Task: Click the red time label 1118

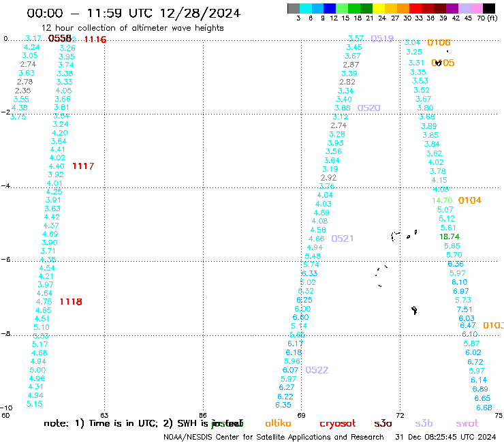Action: (71, 302)
